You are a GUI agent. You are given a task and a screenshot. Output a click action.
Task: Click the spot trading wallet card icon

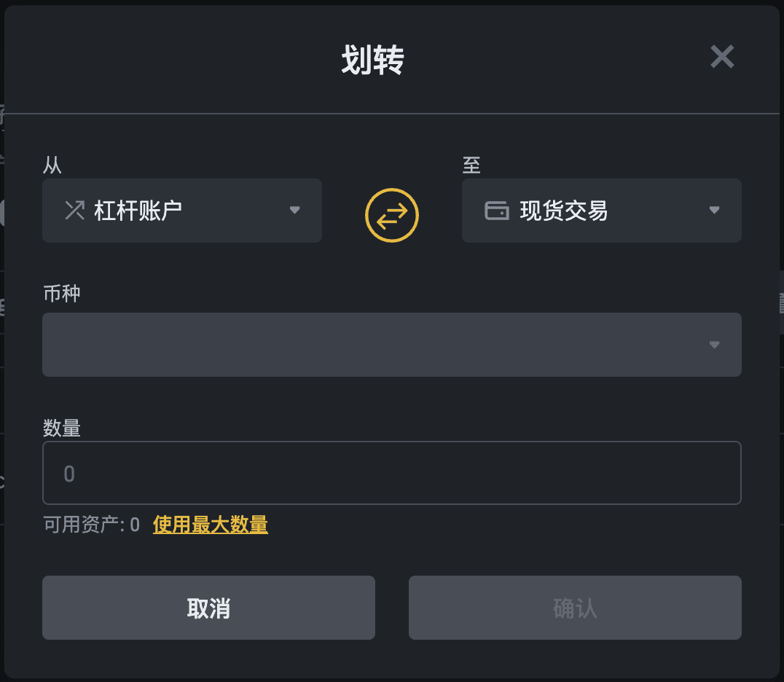coord(495,210)
